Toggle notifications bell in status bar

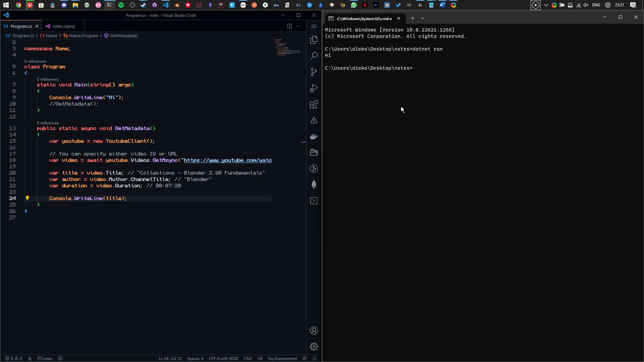click(315, 358)
